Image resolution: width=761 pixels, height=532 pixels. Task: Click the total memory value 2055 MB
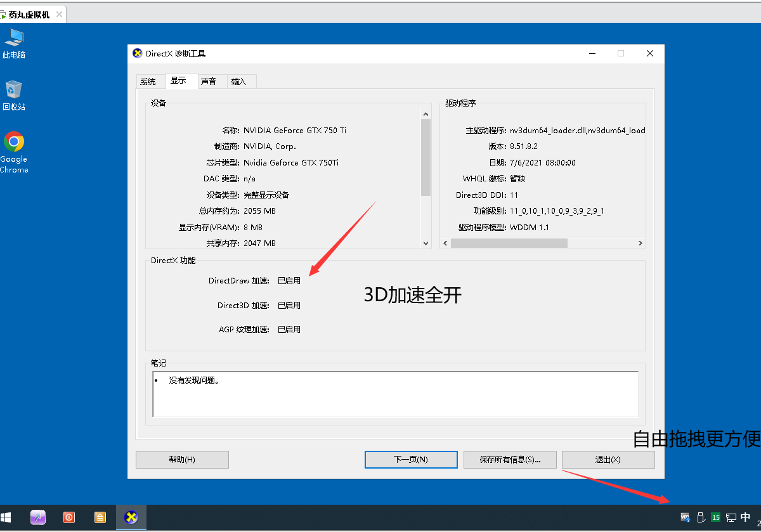tap(259, 211)
